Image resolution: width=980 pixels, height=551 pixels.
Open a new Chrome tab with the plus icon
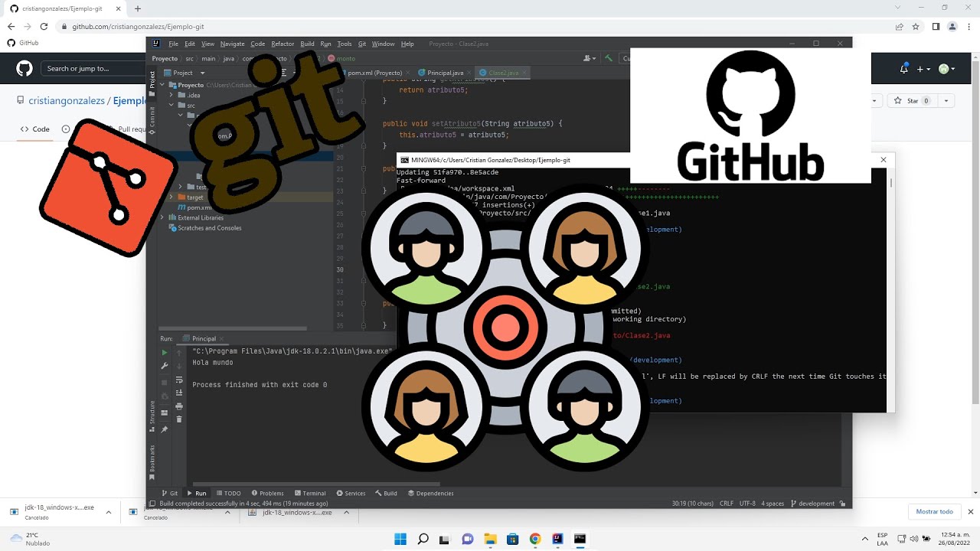pyautogui.click(x=138, y=8)
